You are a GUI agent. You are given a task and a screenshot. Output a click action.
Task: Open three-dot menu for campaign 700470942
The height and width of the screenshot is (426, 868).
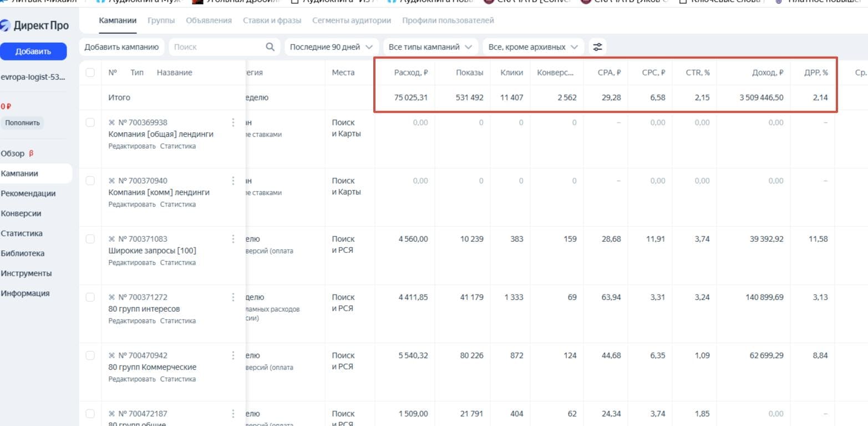233,355
